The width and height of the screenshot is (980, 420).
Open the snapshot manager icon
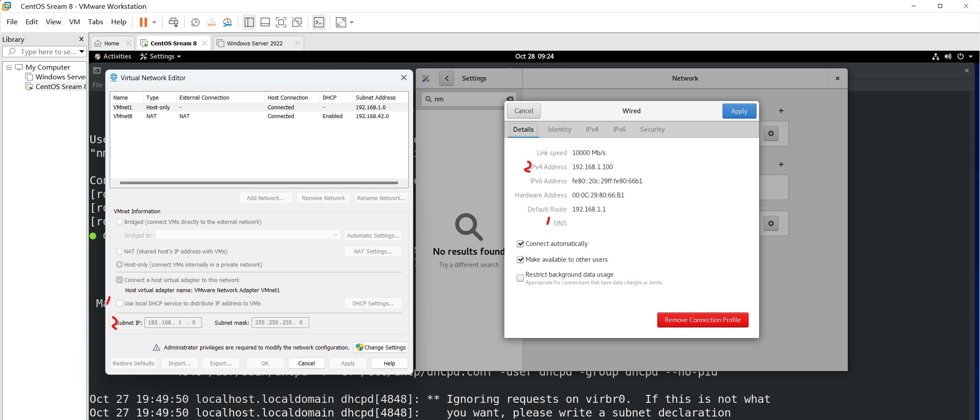[x=227, y=22]
